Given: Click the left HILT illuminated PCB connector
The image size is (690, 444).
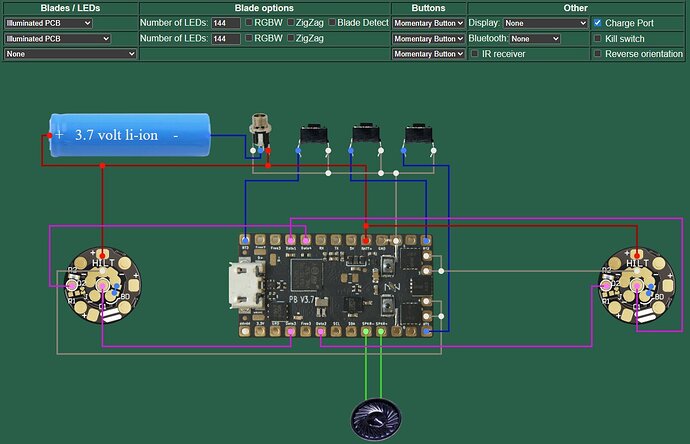Looking at the screenshot, I should point(103,285).
